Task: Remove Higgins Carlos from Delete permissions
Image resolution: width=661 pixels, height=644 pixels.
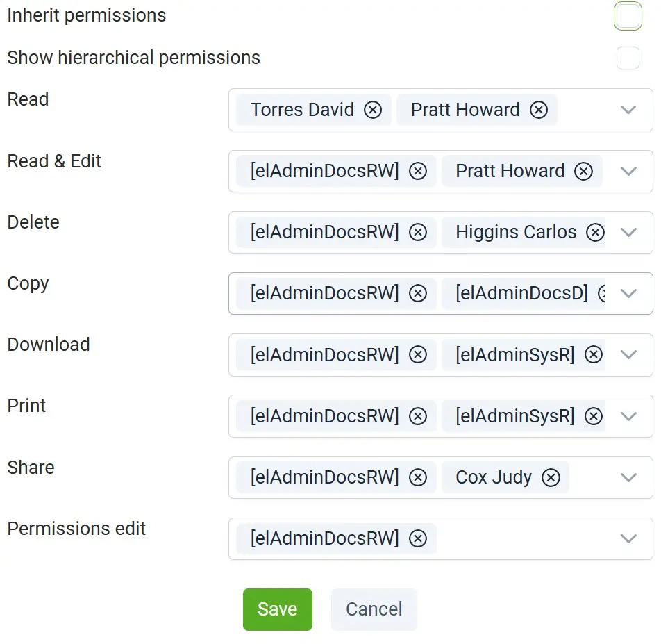Action: [595, 232]
